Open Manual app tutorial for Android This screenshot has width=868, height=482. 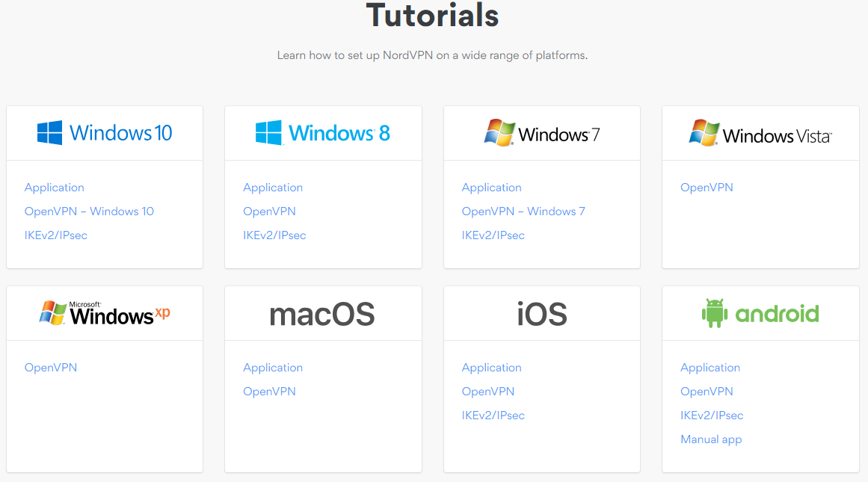(711, 439)
